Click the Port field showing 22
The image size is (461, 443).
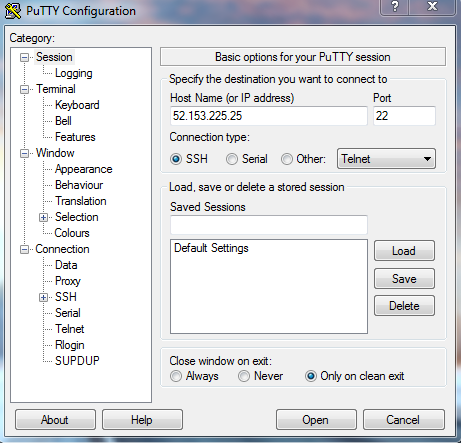point(404,116)
